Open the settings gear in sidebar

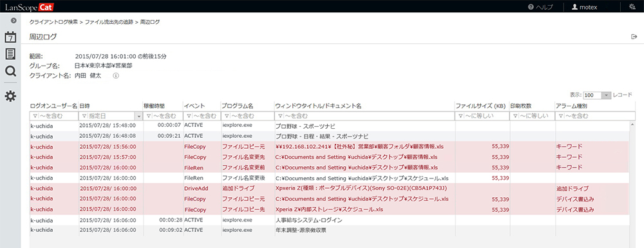click(10, 97)
